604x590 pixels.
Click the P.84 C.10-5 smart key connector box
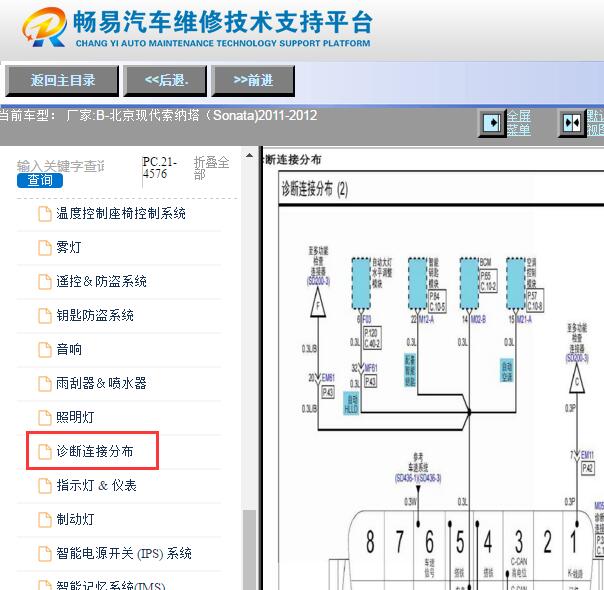[x=437, y=301]
